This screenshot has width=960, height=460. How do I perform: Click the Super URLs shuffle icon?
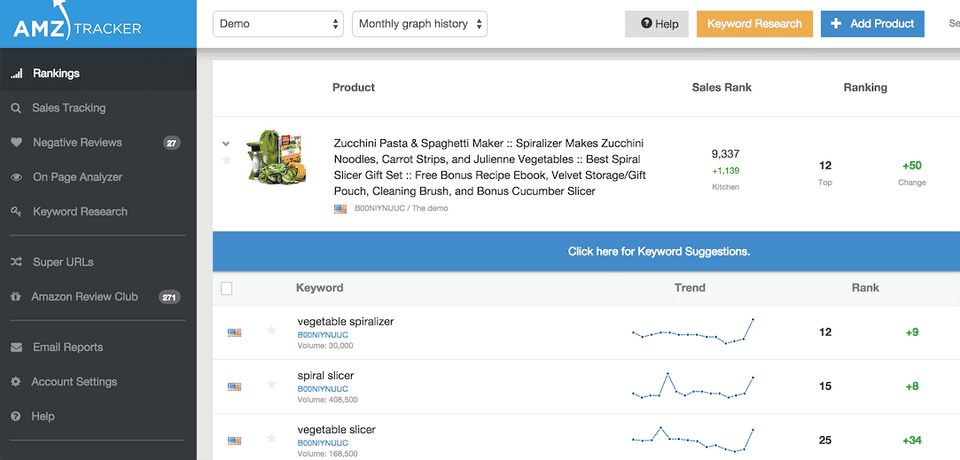[x=16, y=262]
